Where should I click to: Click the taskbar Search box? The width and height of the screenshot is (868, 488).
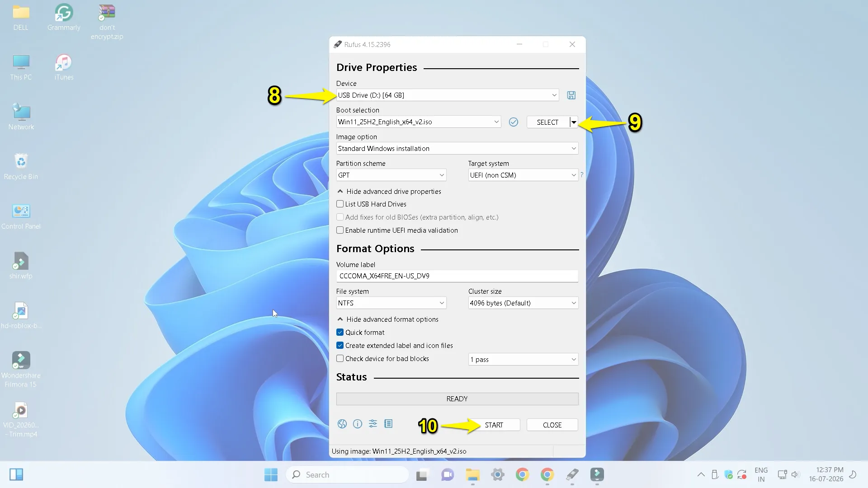(x=347, y=474)
